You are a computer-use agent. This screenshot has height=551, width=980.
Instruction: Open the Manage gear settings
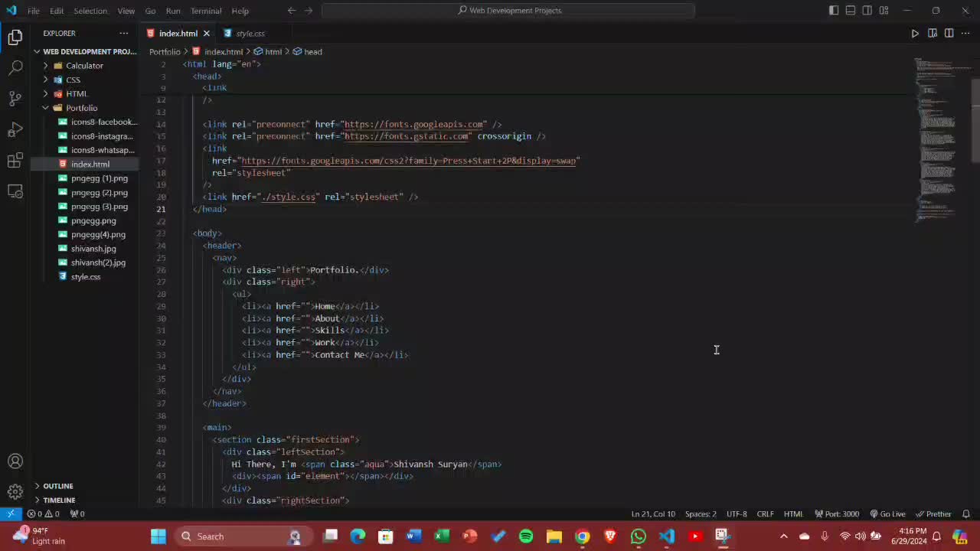coord(15,492)
